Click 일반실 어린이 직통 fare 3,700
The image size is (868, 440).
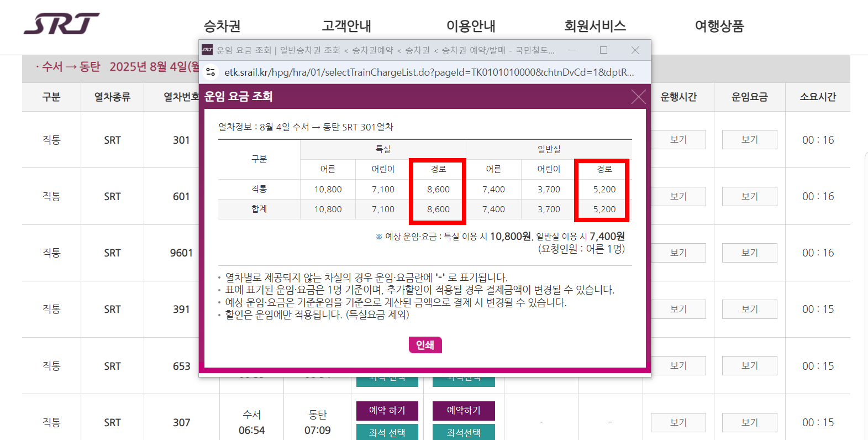(x=549, y=189)
